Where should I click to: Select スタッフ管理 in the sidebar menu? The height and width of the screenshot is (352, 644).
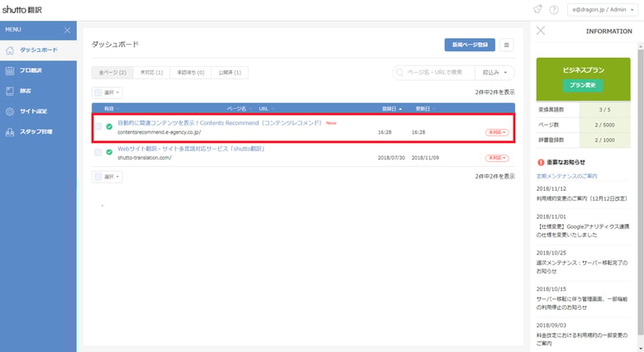click(38, 132)
